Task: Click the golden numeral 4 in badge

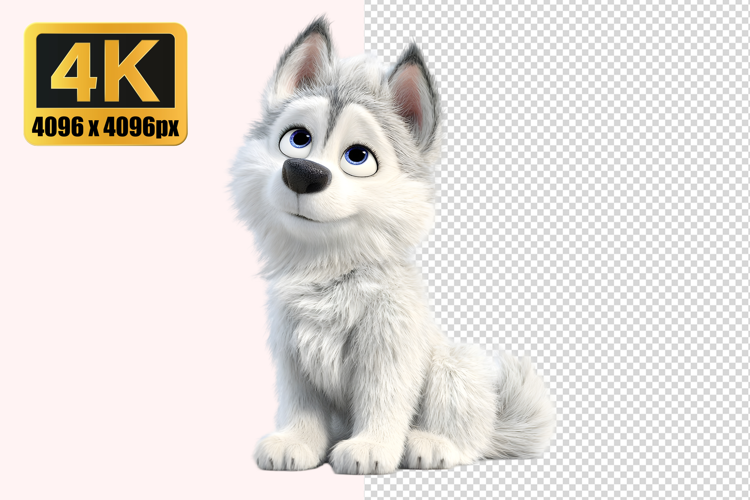Action: (76, 72)
